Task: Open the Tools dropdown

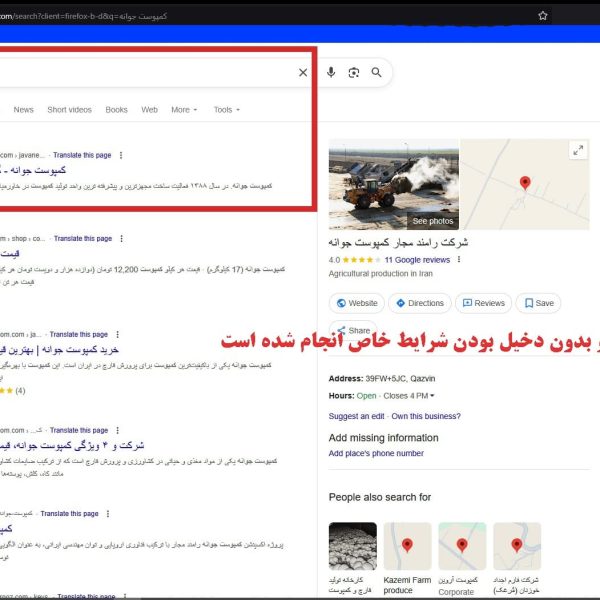Action: [x=227, y=110]
